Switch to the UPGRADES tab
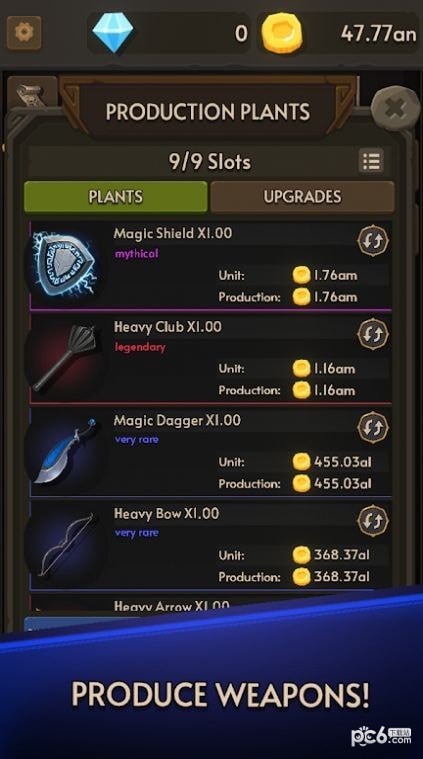The image size is (423, 759). [x=302, y=197]
